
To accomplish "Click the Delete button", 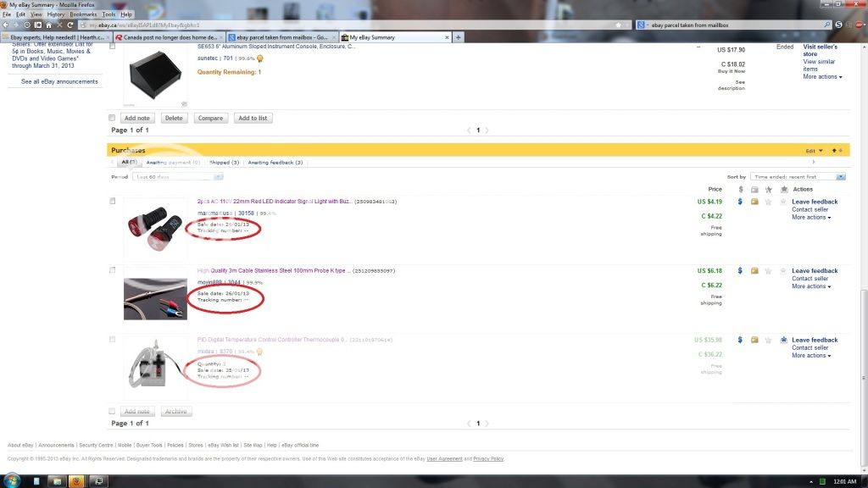I will [x=174, y=118].
